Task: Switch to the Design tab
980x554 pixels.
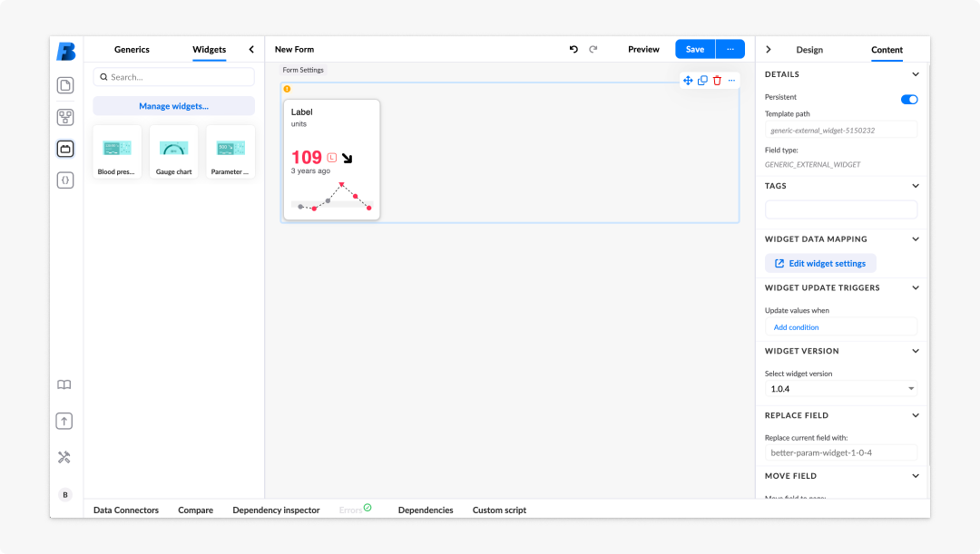Action: click(x=809, y=50)
